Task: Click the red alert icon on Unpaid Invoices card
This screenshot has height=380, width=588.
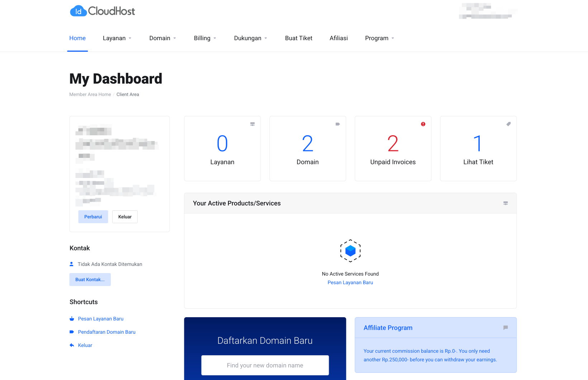Action: coord(423,124)
